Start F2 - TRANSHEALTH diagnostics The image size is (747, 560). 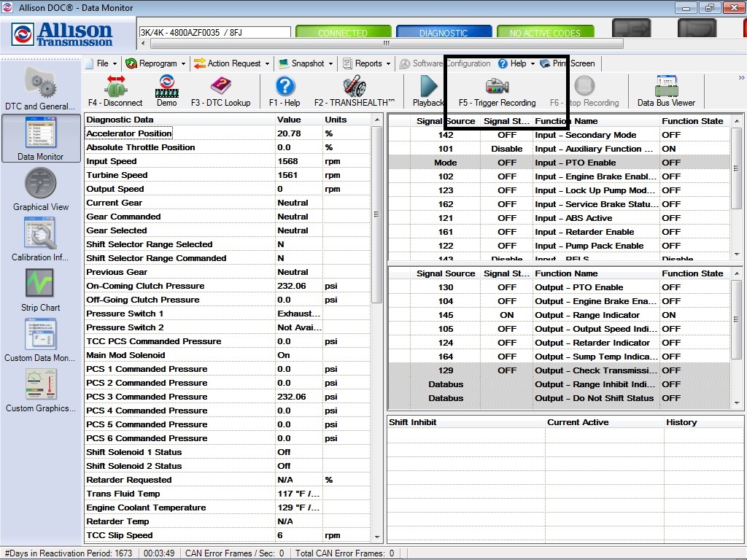click(x=355, y=90)
